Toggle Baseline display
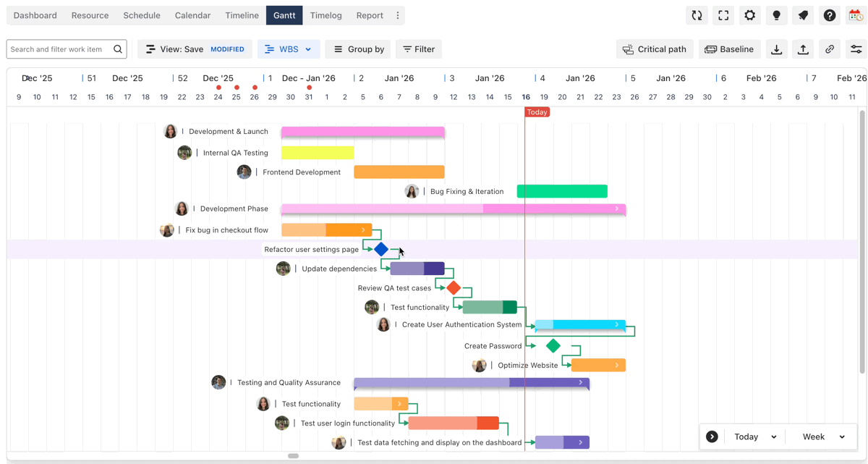The height and width of the screenshot is (464, 868). 729,49
